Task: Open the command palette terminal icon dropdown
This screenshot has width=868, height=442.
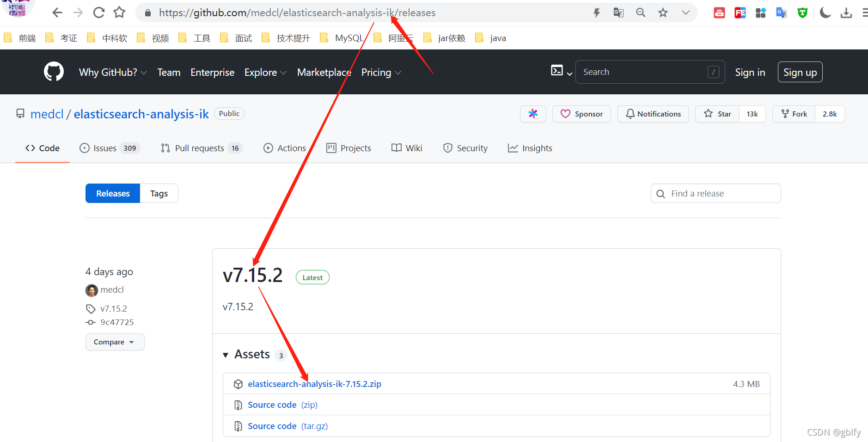Action: tap(562, 71)
